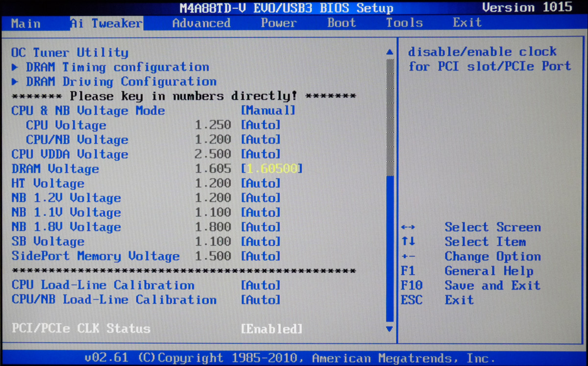
Task: Click the Select Item help entry
Action: 485,242
